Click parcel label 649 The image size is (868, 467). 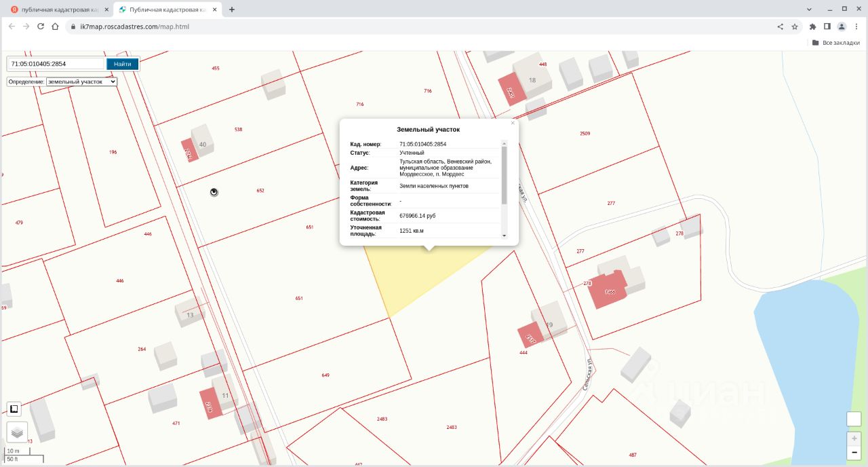(x=325, y=375)
